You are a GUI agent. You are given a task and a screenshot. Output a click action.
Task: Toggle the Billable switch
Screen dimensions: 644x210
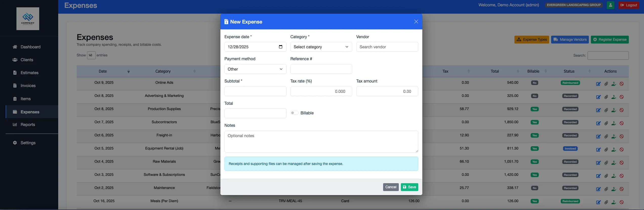294,113
